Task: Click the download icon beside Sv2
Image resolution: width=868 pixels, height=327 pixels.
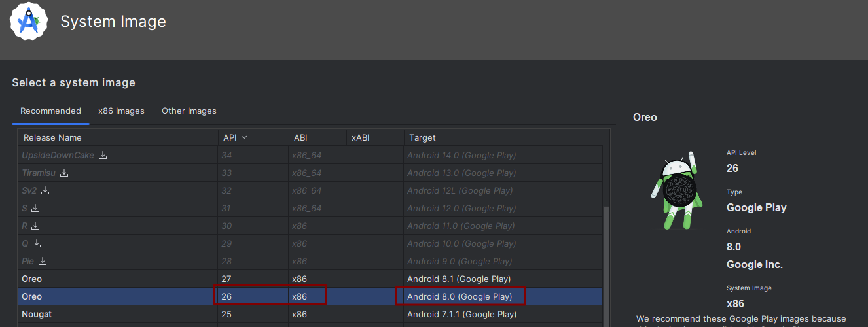Action: click(45, 191)
